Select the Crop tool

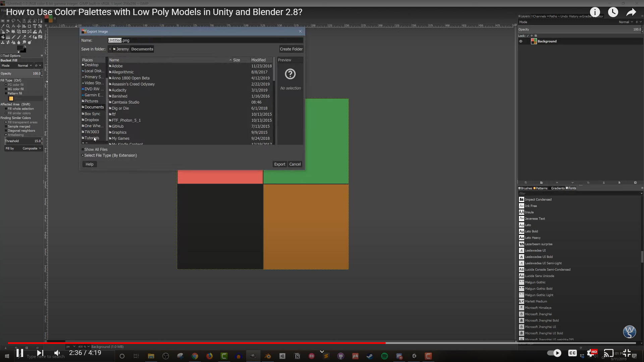(30, 26)
